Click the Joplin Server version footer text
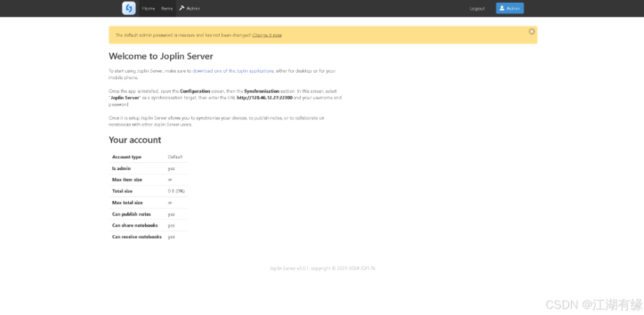644x315 pixels. (323, 268)
